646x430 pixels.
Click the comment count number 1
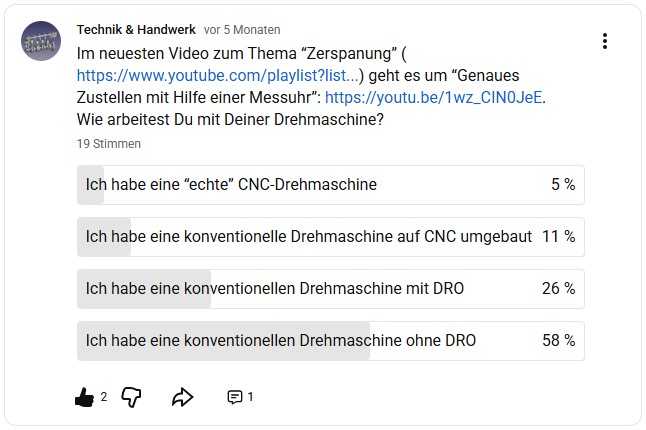pos(250,397)
